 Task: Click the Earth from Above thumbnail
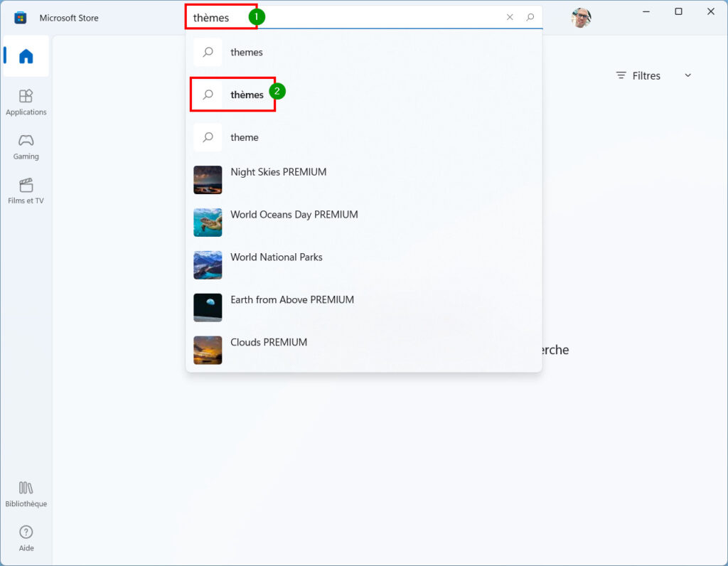click(208, 307)
